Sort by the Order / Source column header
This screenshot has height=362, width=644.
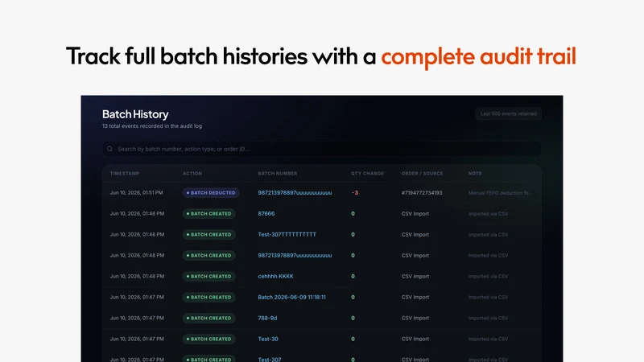point(422,173)
